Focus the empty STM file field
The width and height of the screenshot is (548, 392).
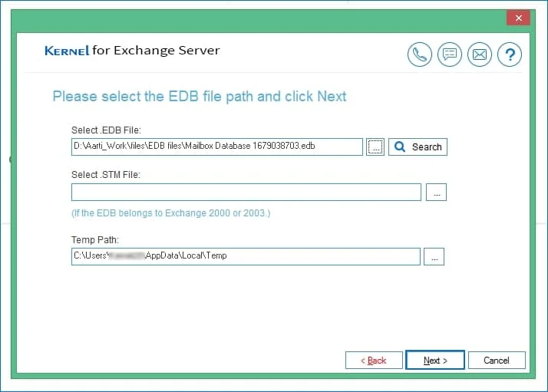tap(246, 192)
